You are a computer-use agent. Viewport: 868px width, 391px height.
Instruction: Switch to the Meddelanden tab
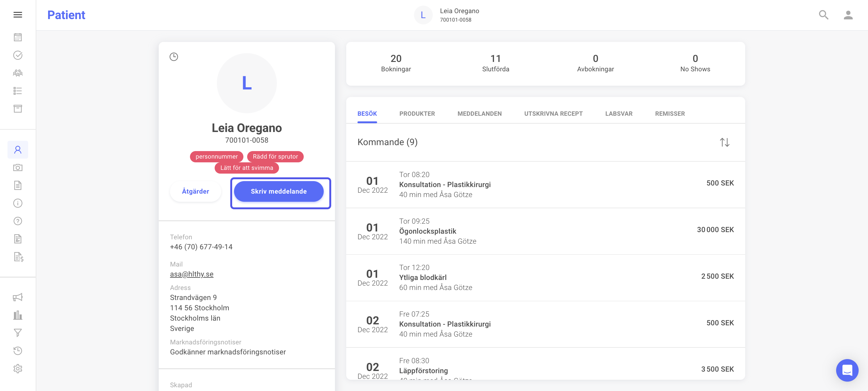point(480,114)
